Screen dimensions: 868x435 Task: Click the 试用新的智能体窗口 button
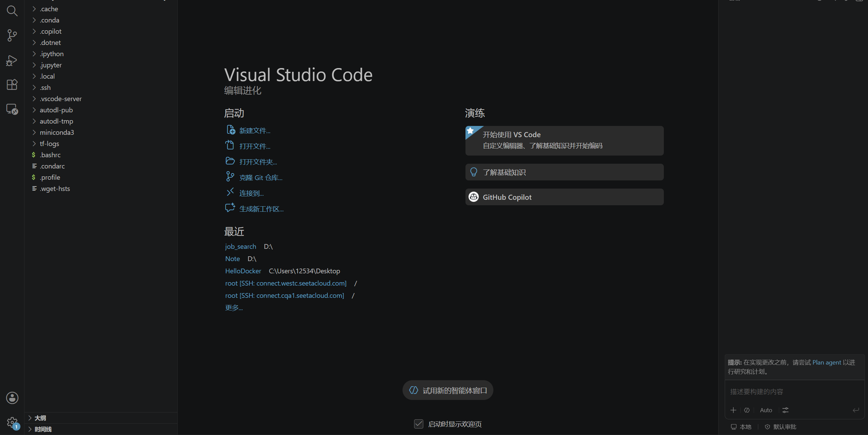point(448,390)
